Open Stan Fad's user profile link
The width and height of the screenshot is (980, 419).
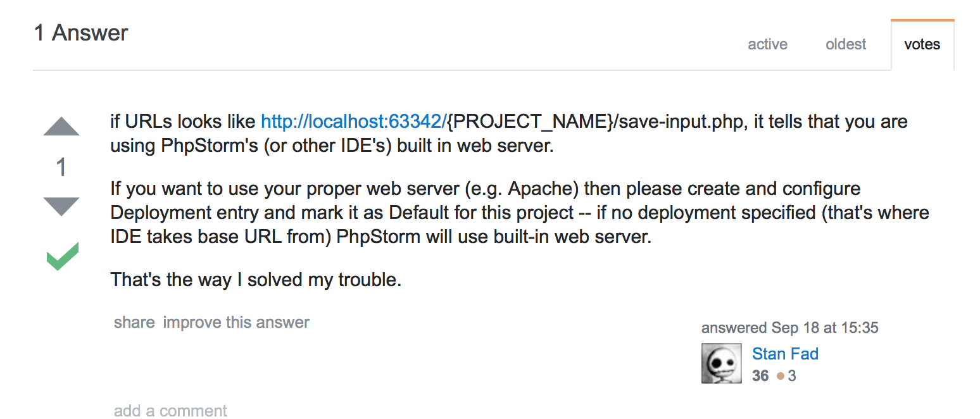[785, 354]
